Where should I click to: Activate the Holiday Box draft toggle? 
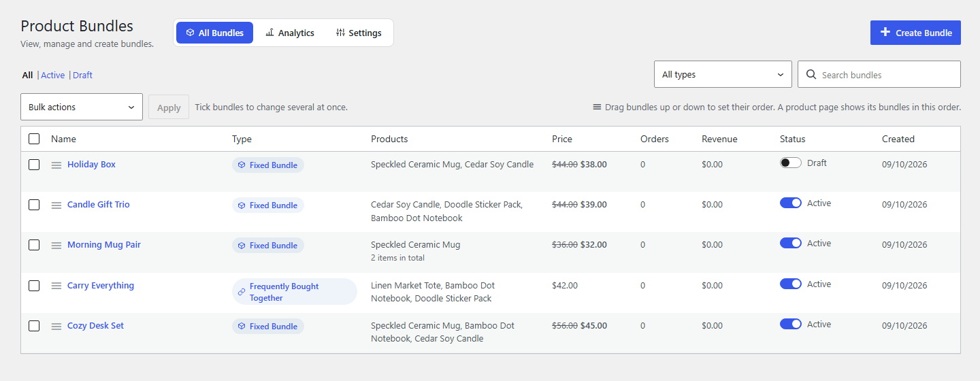pos(791,163)
